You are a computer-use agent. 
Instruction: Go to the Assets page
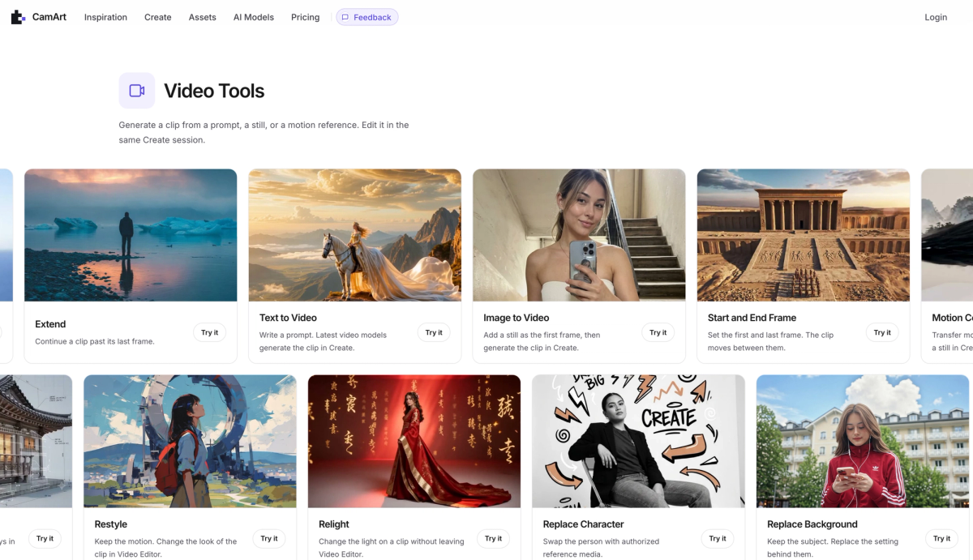click(203, 17)
